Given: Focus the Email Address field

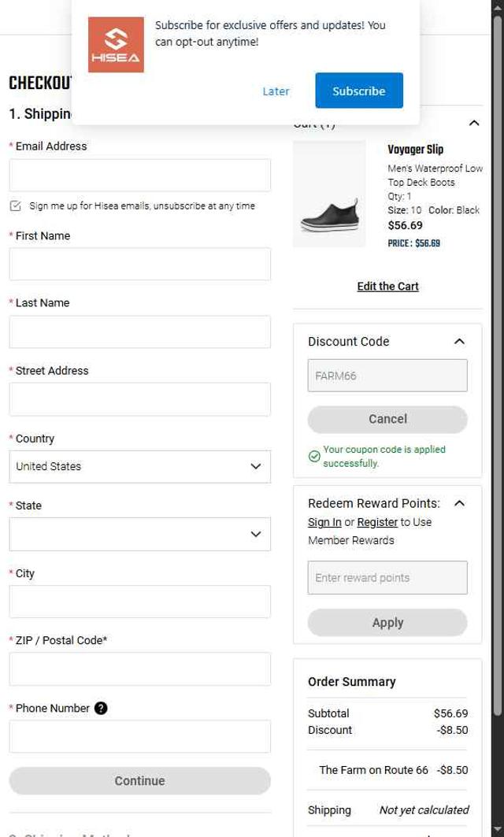Looking at the screenshot, I should tap(140, 175).
